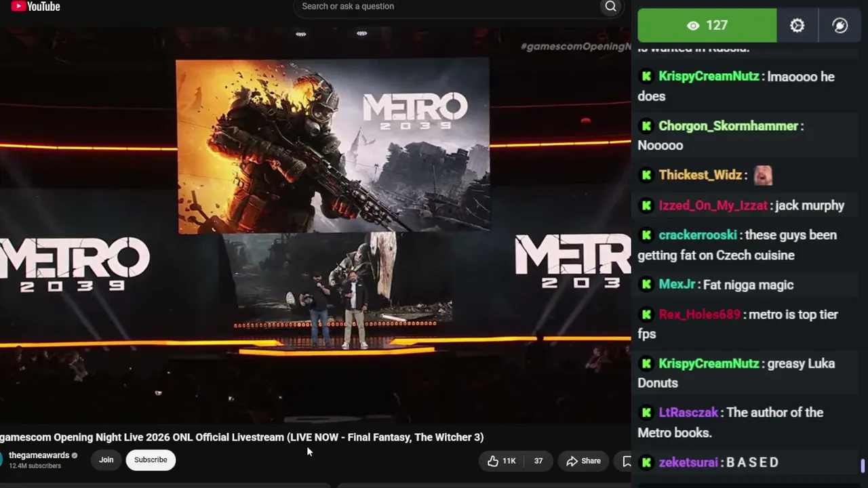Click chat message 'lmaoooo he does'
This screenshot has width=868, height=488.
(x=736, y=86)
